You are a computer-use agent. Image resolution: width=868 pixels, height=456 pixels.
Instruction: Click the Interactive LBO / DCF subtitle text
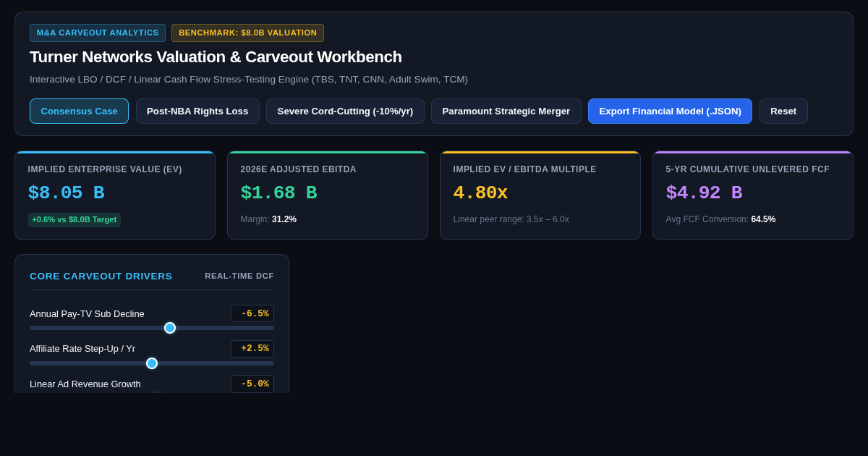click(249, 80)
